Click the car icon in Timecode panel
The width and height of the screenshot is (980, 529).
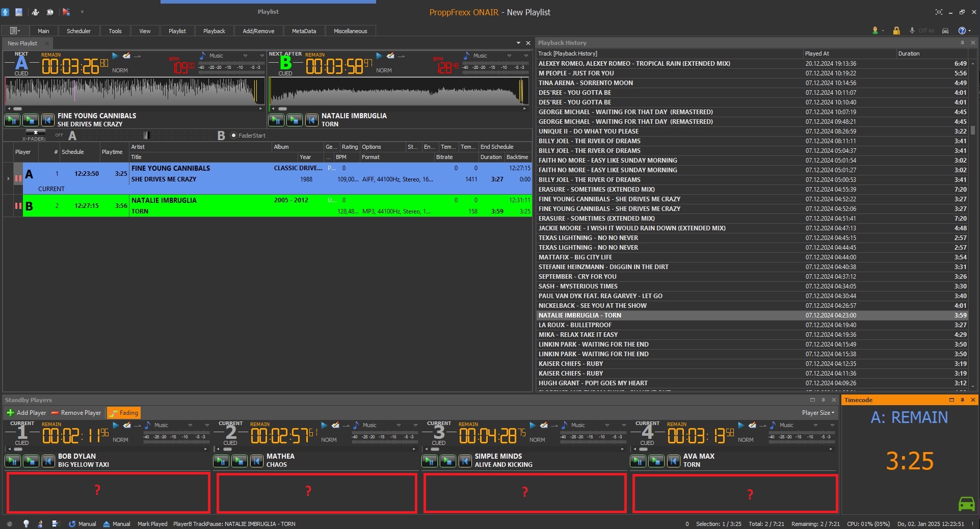coord(966,504)
